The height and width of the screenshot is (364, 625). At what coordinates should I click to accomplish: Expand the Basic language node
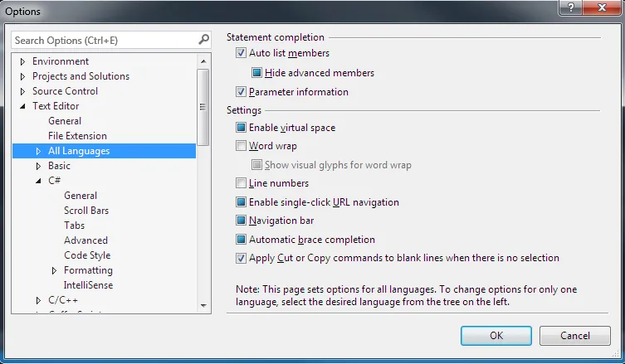click(x=38, y=166)
